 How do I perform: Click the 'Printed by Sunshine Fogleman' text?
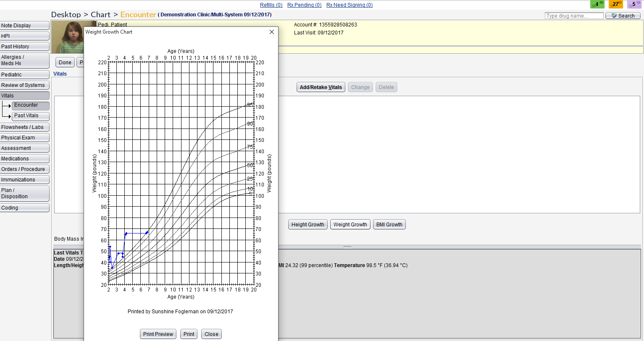coord(180,312)
